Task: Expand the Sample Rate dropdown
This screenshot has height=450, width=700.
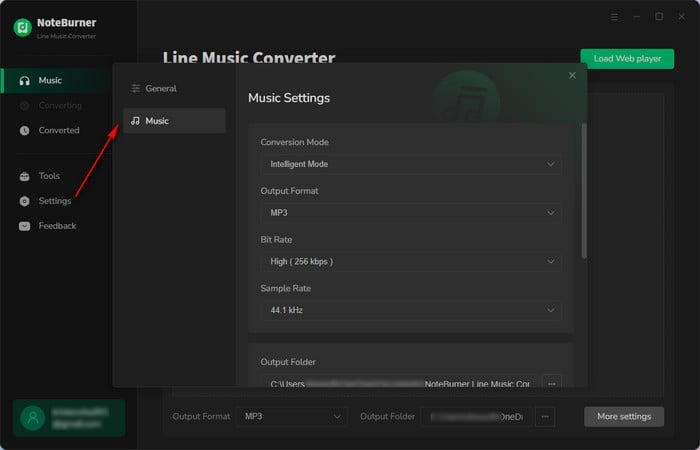Action: [x=411, y=310]
